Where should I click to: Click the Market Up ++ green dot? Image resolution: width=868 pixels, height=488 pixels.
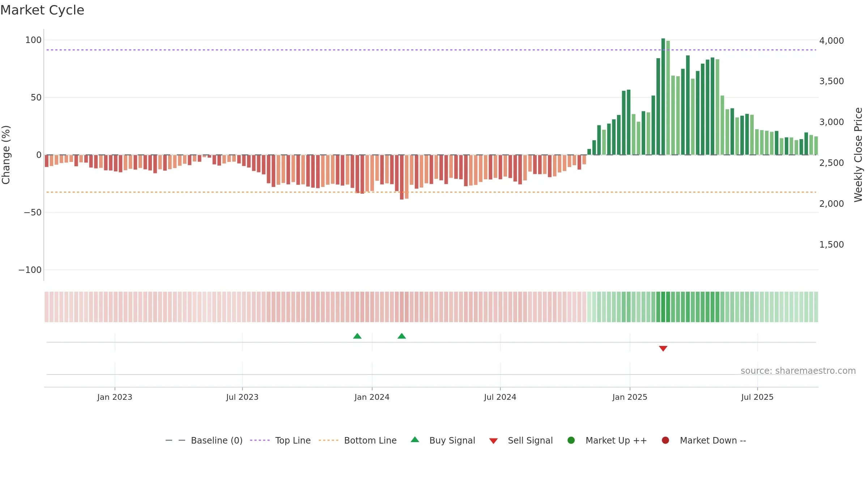tap(571, 440)
